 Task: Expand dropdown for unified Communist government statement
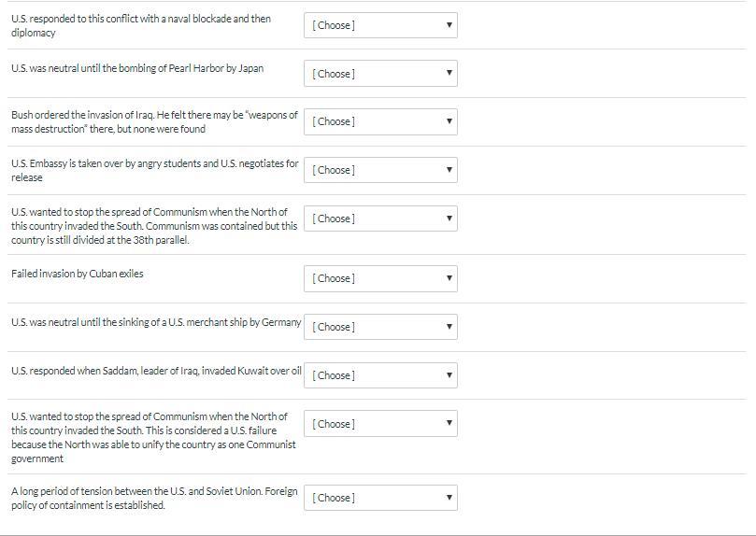click(380, 424)
